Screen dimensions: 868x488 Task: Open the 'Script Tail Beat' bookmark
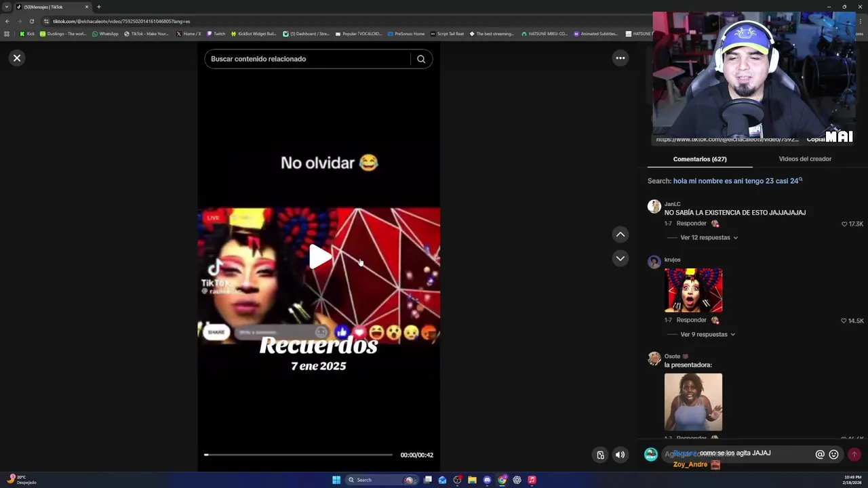[448, 33]
